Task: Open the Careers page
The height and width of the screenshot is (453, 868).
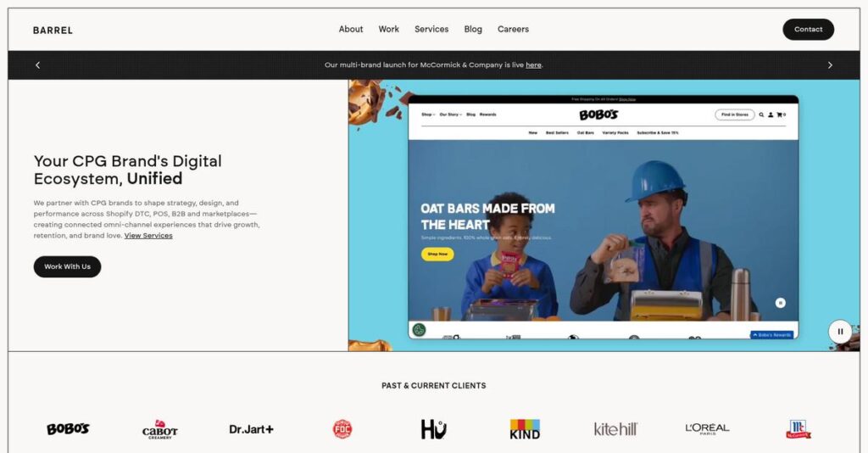Action: click(x=513, y=30)
